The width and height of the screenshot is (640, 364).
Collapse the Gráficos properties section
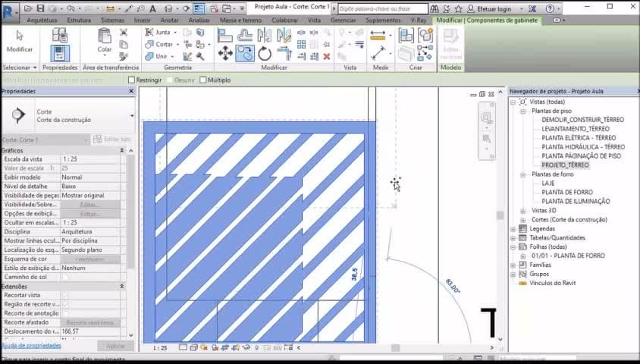pyautogui.click(x=121, y=151)
